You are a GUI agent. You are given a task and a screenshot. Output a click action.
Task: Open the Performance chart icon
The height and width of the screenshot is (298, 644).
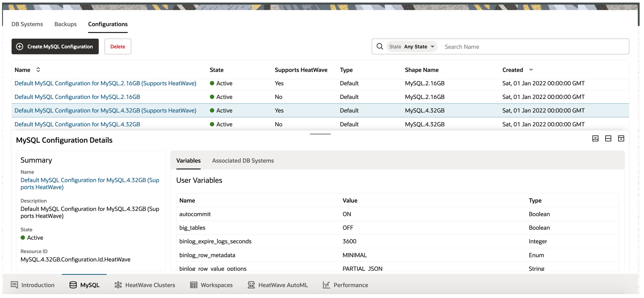pos(326,285)
